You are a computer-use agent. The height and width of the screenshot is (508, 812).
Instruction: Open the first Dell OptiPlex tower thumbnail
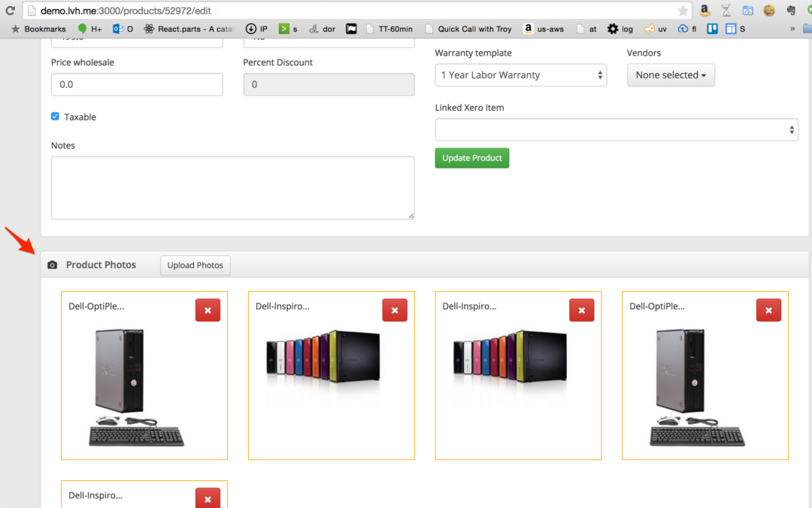click(135, 388)
